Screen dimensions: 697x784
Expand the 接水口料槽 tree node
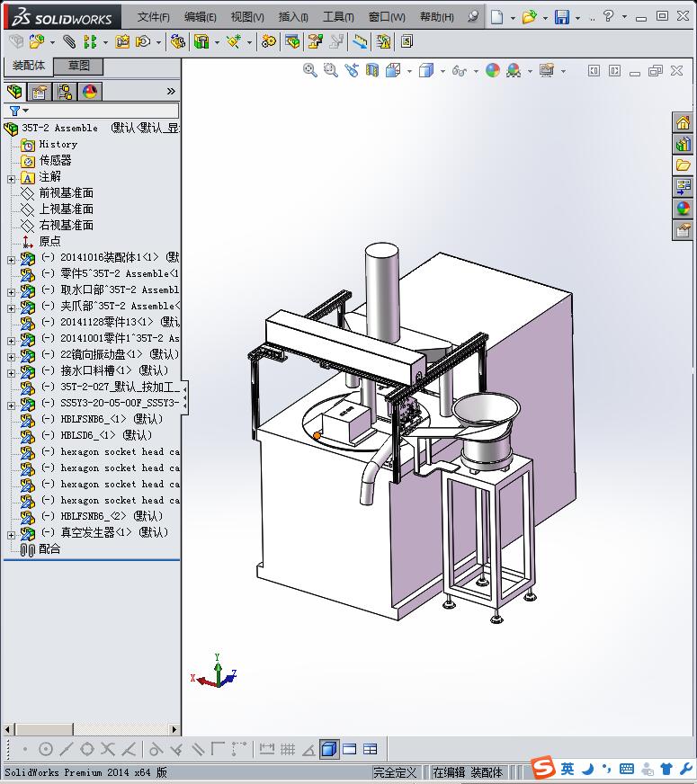click(11, 373)
